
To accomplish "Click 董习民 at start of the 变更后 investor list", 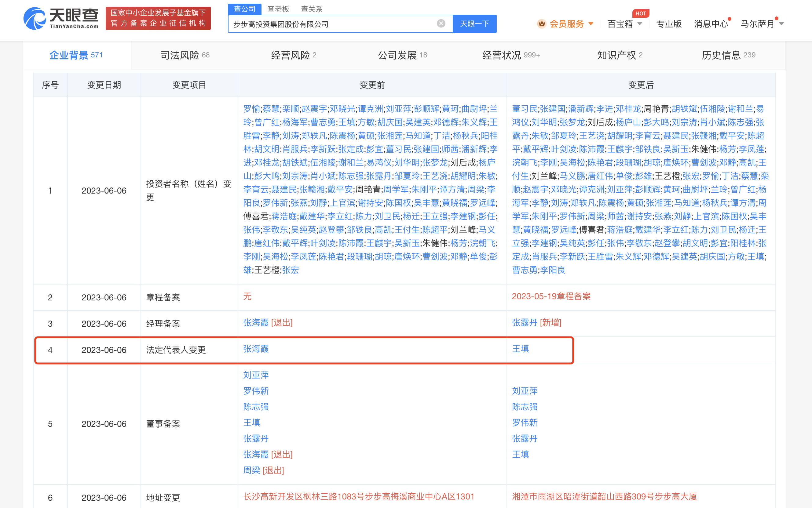I will point(525,109).
